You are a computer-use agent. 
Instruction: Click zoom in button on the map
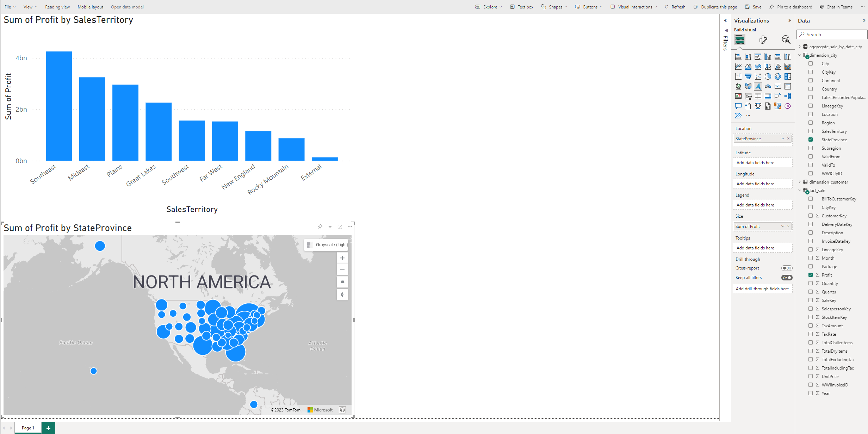pyautogui.click(x=342, y=258)
